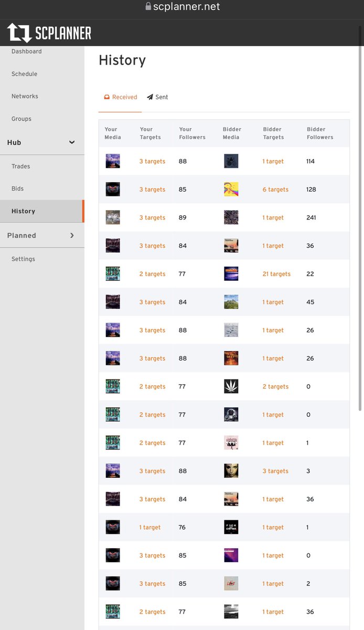Click '3 targets' bidder targets link
The image size is (364, 630).
(275, 471)
